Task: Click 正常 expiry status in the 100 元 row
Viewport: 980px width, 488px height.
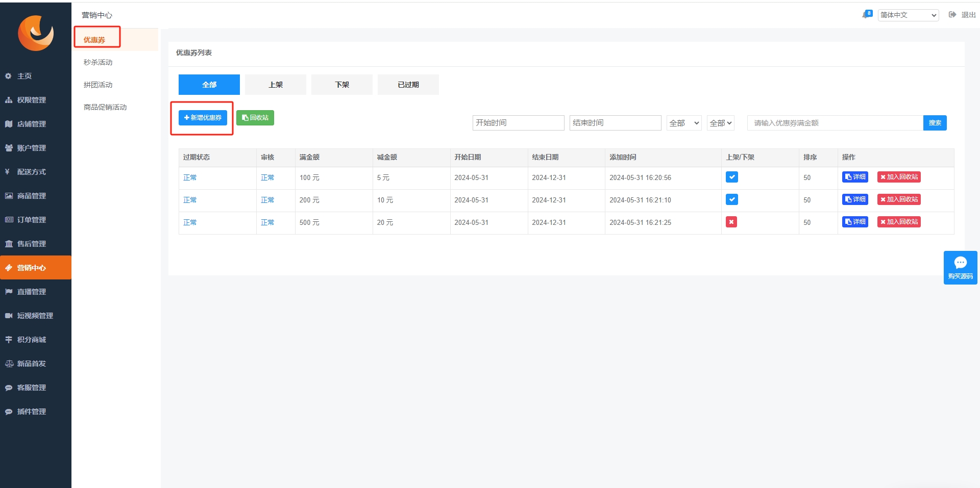Action: (190, 177)
